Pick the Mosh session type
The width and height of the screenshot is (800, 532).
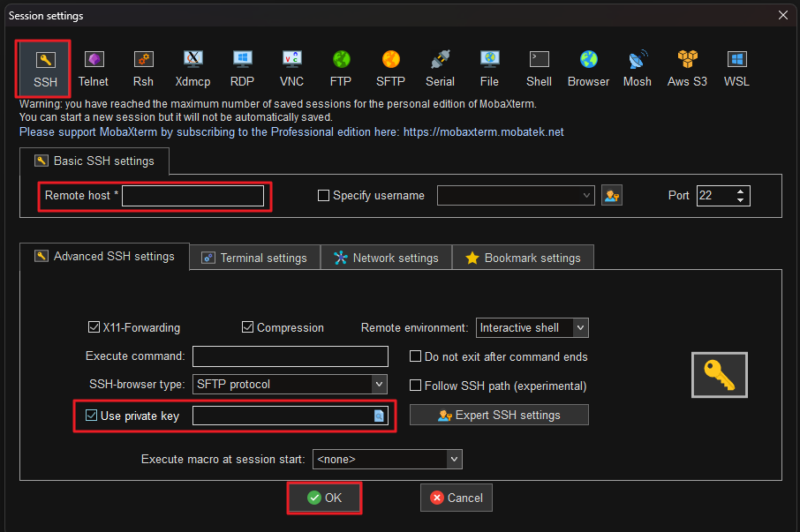(x=638, y=69)
